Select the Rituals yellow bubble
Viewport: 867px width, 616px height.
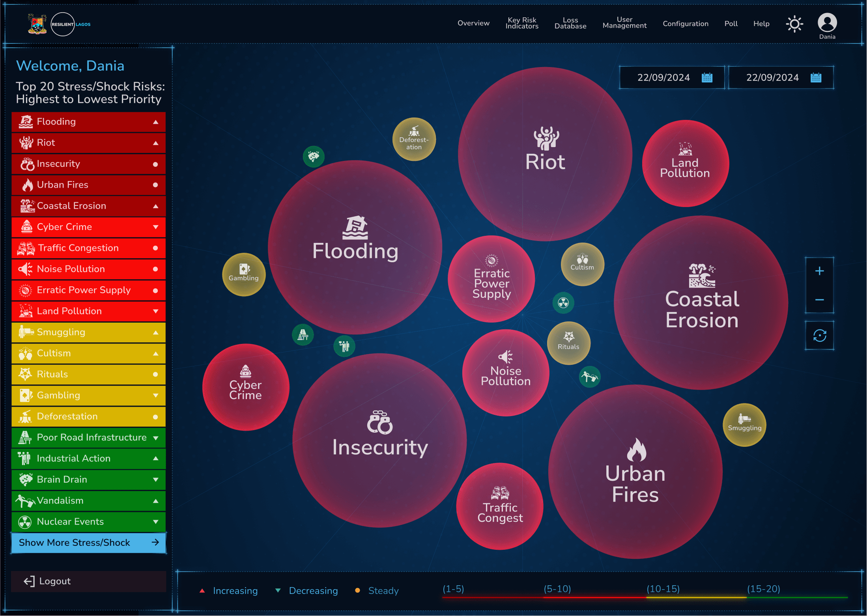tap(568, 343)
